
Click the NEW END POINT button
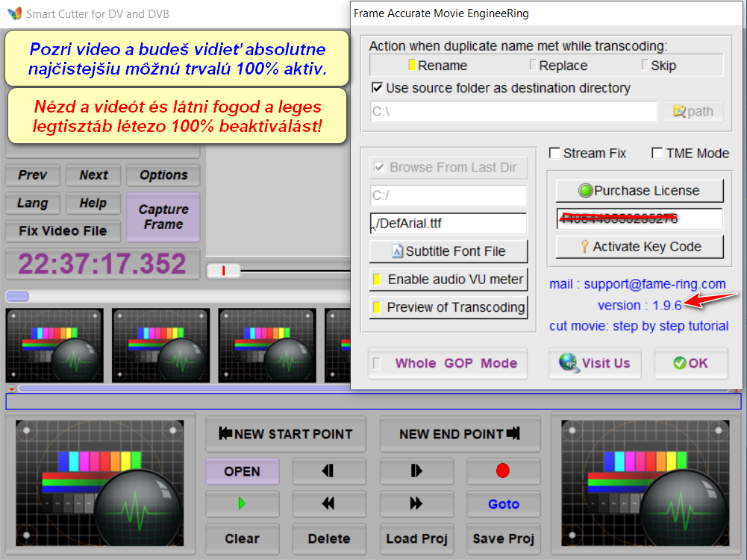[x=460, y=434]
